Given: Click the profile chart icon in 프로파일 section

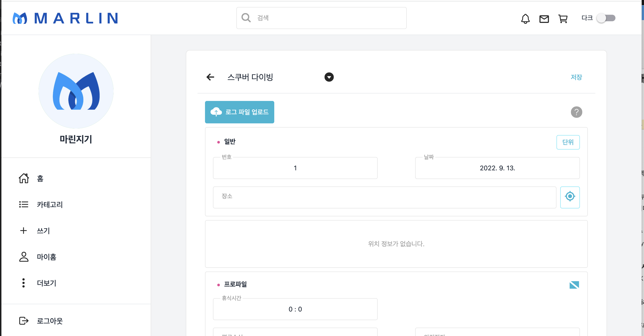Looking at the screenshot, I should coord(574,285).
